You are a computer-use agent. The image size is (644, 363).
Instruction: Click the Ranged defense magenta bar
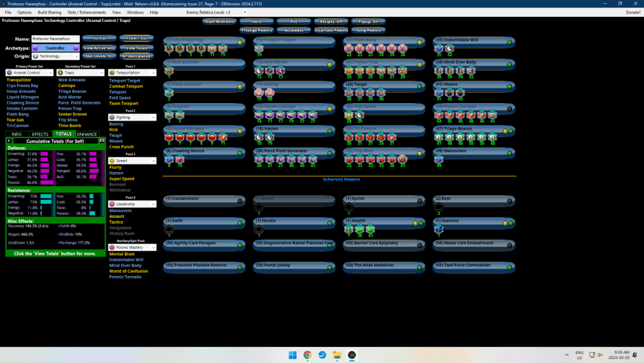[x=94, y=171]
